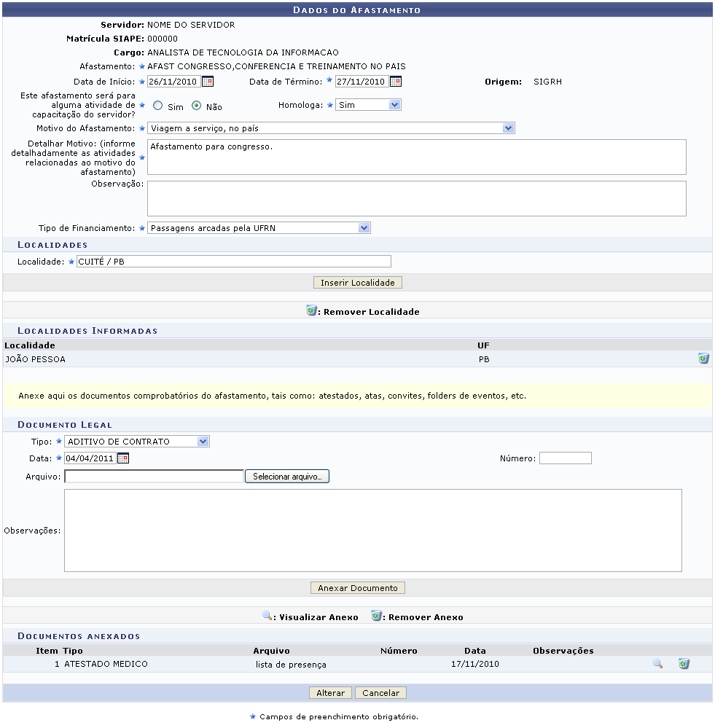Click inside the Detalhar Motivo text area

[416, 157]
